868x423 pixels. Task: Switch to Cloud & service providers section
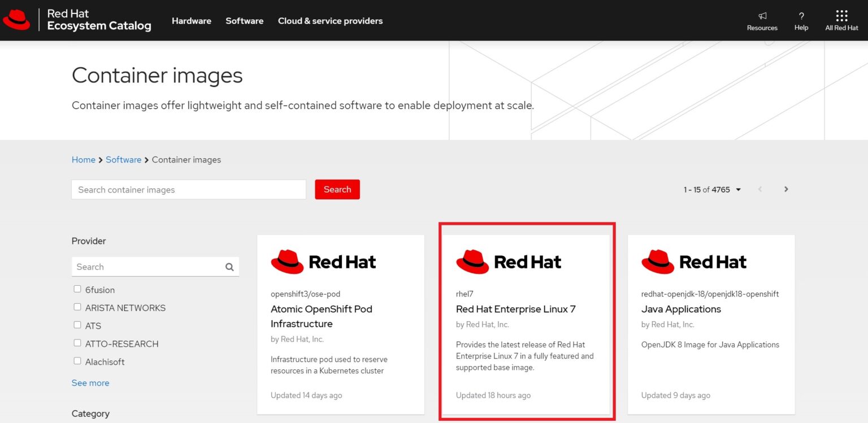[330, 20]
